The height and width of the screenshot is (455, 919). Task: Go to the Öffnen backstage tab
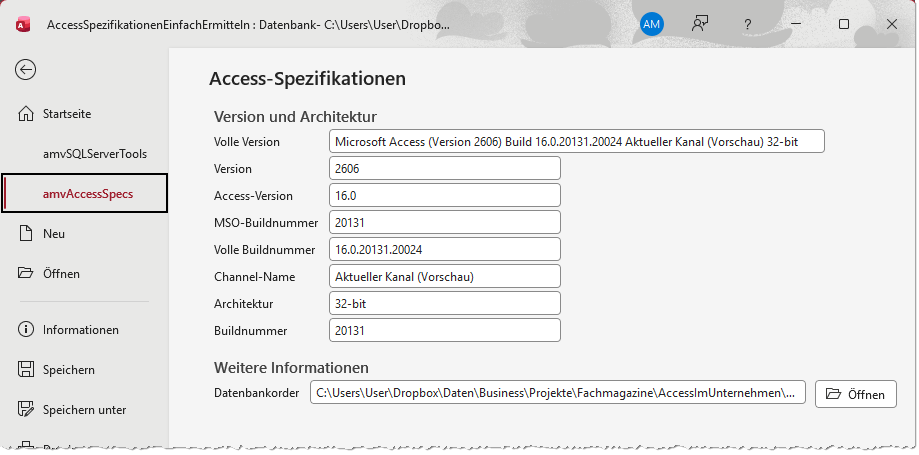pyautogui.click(x=84, y=273)
